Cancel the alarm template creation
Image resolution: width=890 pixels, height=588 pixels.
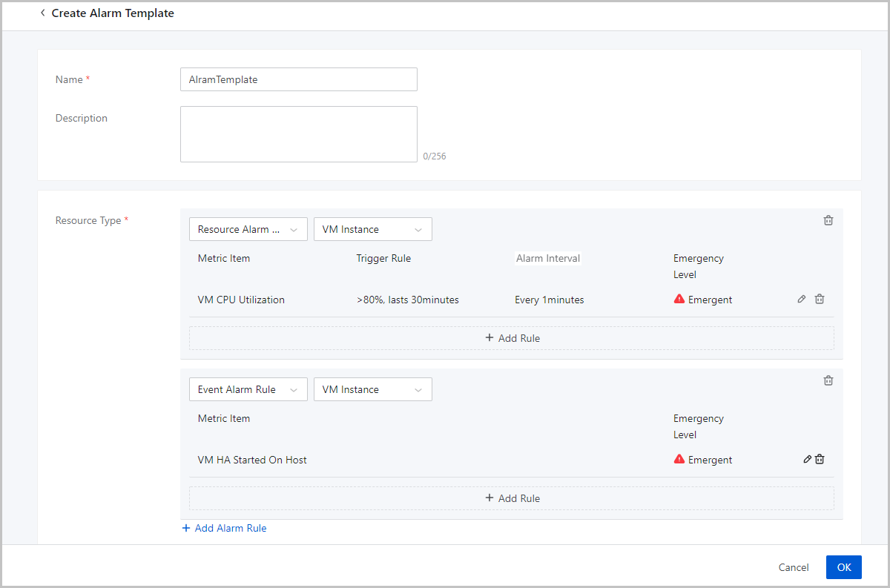794,567
